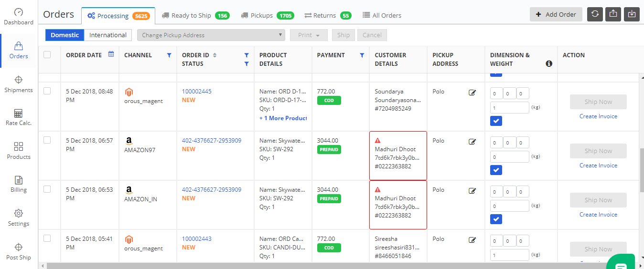Expand + 1 More Product link
644x269 pixels.
(x=283, y=118)
